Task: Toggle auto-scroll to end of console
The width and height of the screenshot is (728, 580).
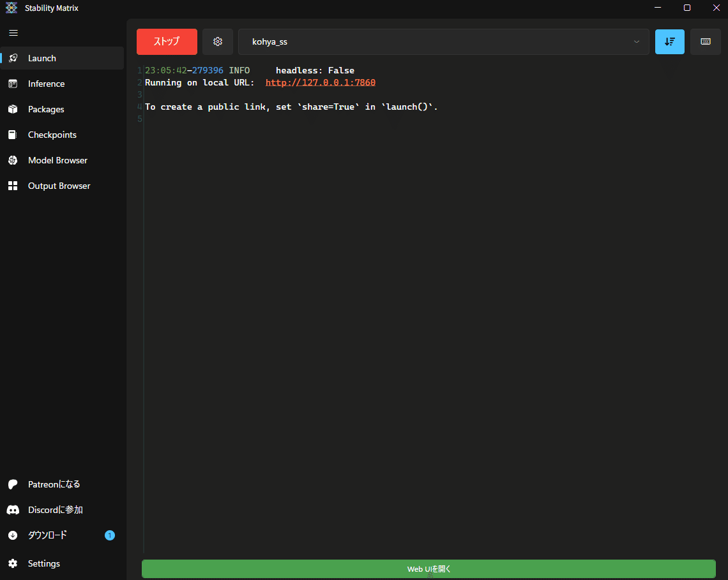Action: [x=669, y=41]
